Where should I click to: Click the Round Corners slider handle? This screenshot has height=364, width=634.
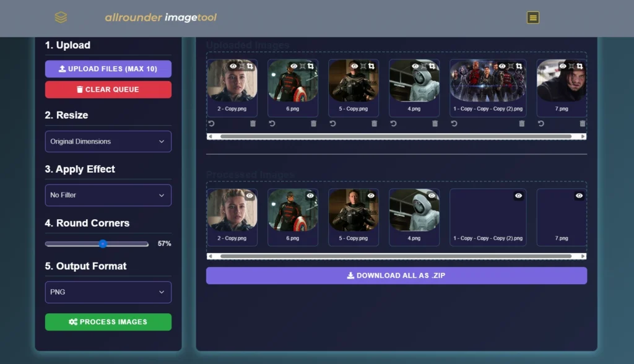click(x=103, y=244)
